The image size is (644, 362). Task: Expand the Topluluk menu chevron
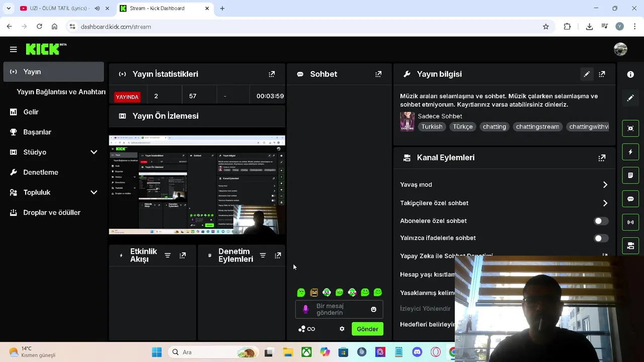pos(94,193)
